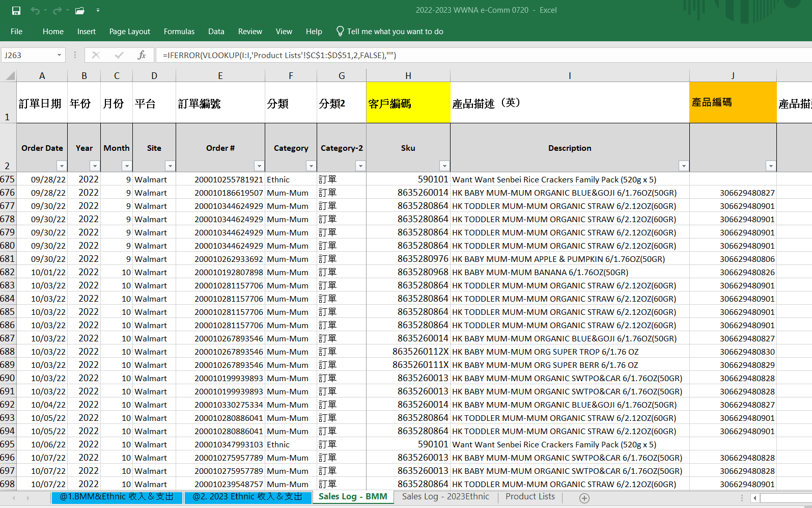
Task: Open the Review ribbon tab
Action: point(250,31)
